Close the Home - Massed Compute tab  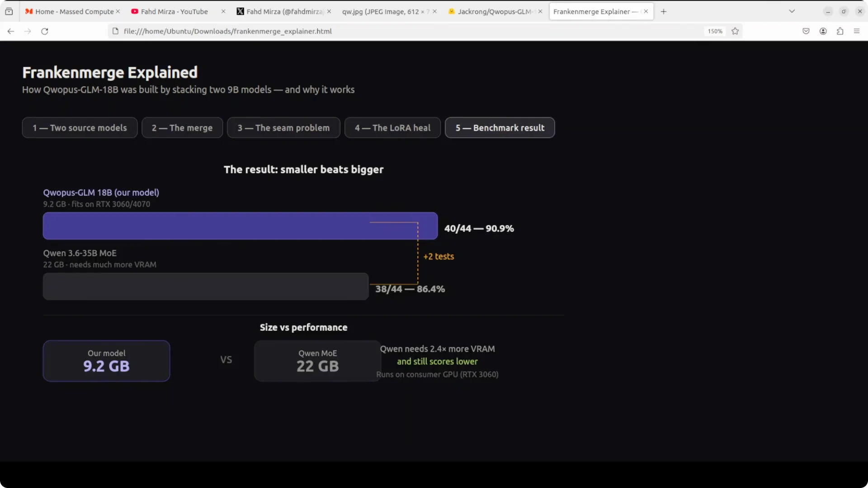click(118, 11)
